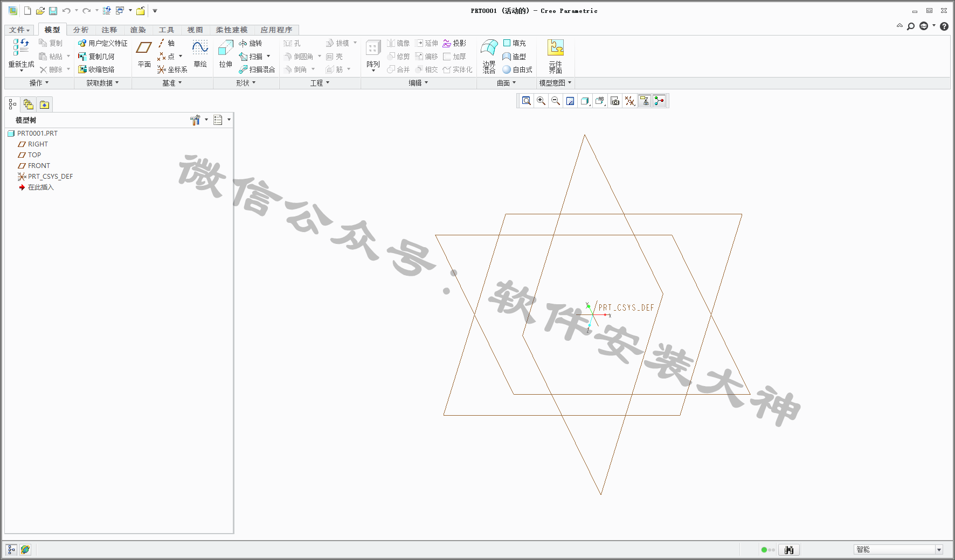Select the Coordinate System (坐标系) tool

(x=172, y=69)
